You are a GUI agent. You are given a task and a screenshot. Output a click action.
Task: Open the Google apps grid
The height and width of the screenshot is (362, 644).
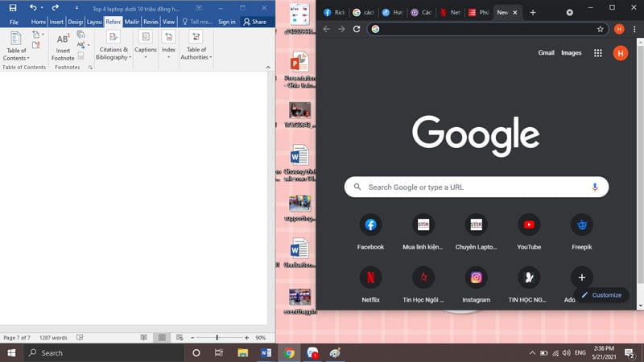[x=597, y=53]
